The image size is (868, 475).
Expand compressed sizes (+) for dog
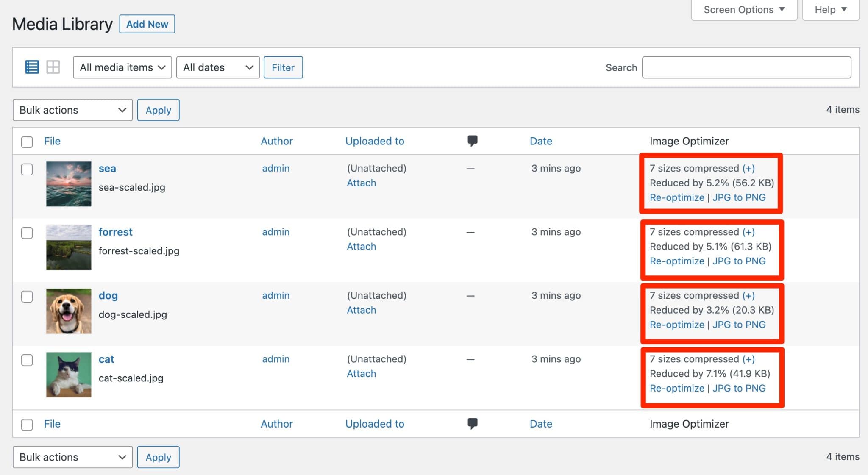pos(748,295)
